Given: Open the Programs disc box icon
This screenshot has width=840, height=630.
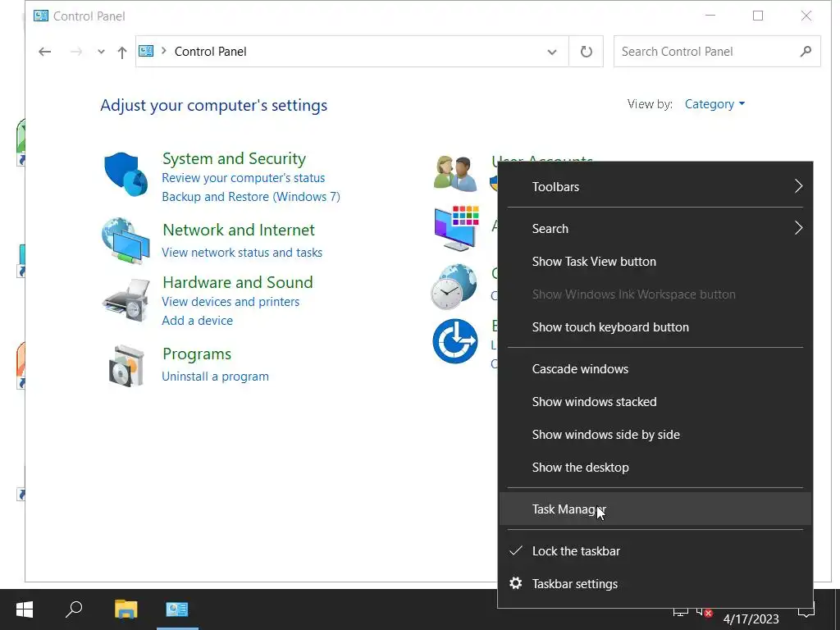Looking at the screenshot, I should 126,366.
